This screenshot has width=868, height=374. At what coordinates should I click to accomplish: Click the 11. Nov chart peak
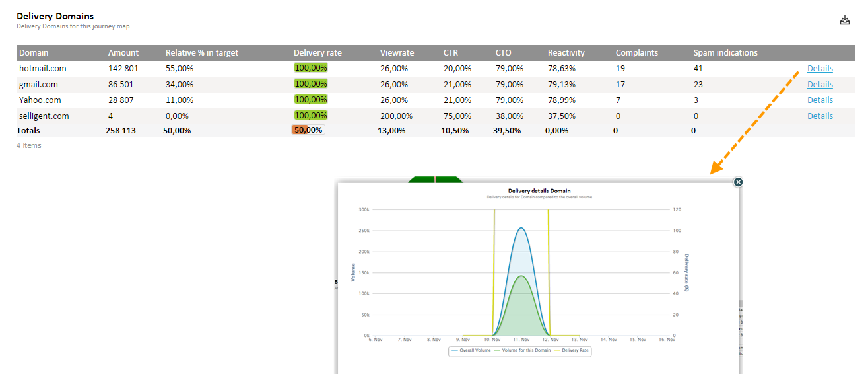521,229
